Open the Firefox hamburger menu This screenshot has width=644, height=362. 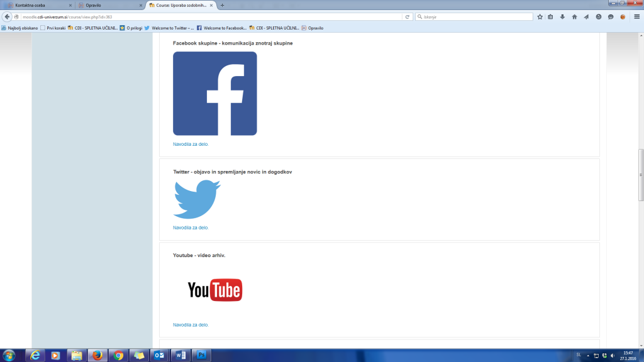click(x=635, y=17)
